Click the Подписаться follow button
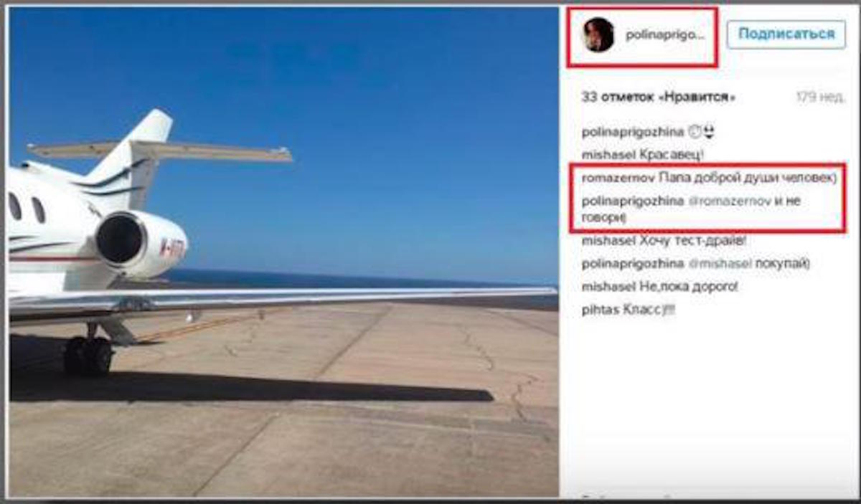Viewport: 861px width, 504px height. pyautogui.click(x=786, y=34)
